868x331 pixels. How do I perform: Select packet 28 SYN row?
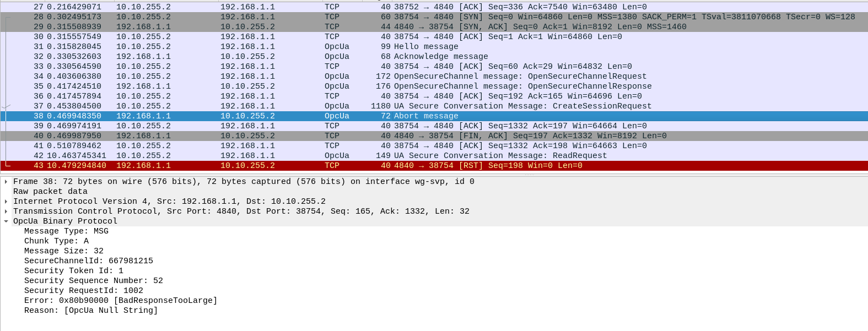pyautogui.click(x=434, y=17)
